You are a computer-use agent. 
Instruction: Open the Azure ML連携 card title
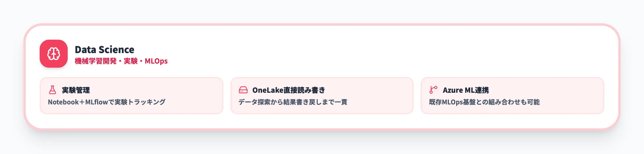(x=466, y=90)
